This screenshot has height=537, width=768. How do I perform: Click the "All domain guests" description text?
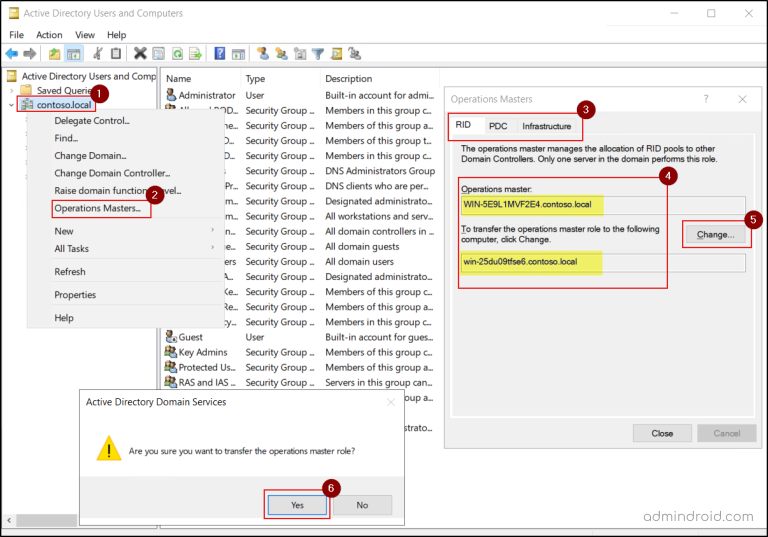click(362, 246)
